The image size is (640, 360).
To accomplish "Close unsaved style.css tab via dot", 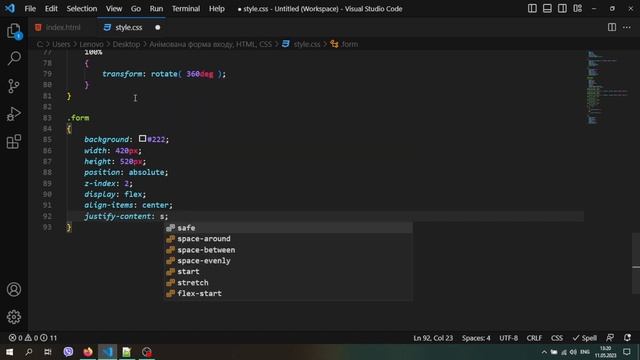I will tap(158, 27).
